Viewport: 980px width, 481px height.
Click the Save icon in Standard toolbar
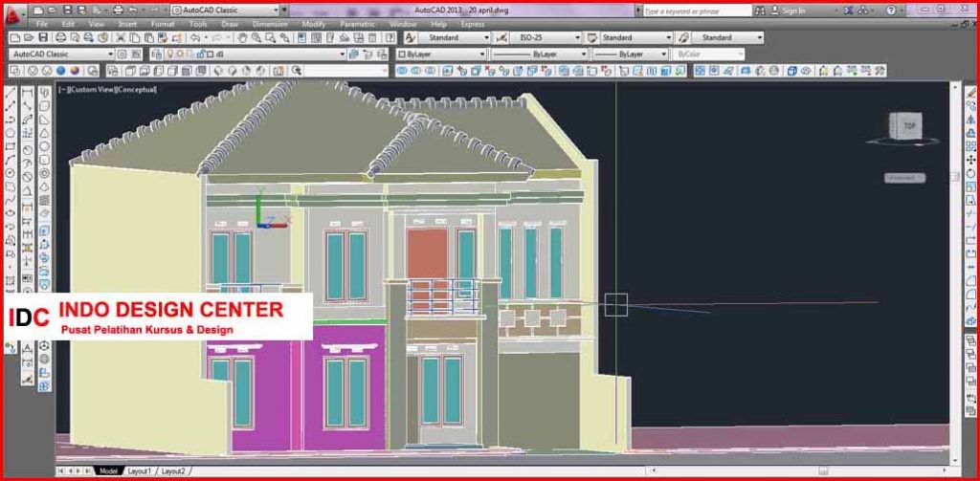(x=41, y=37)
